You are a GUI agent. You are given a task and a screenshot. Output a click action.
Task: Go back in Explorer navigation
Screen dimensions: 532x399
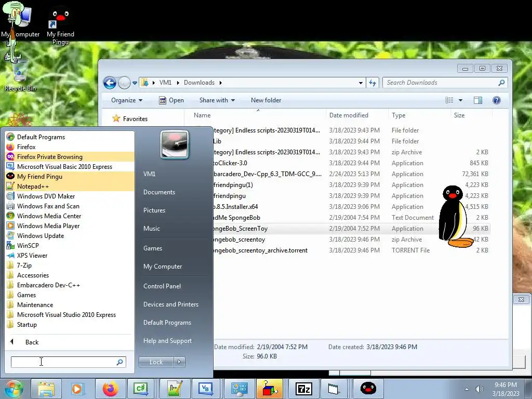tap(110, 83)
